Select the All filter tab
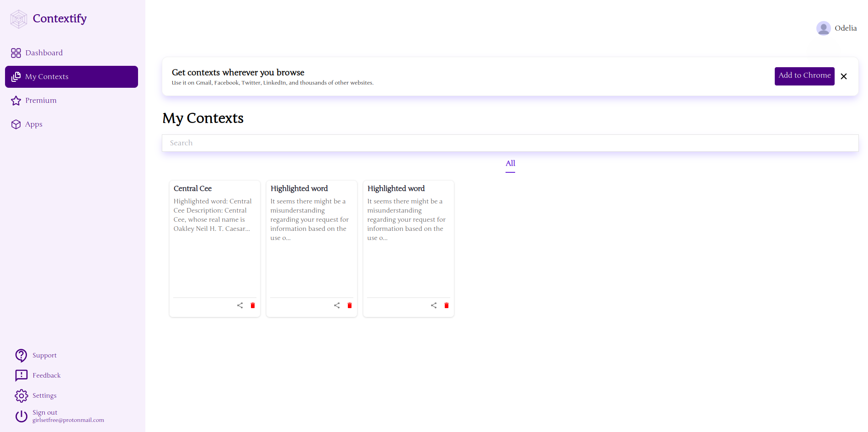 510,164
